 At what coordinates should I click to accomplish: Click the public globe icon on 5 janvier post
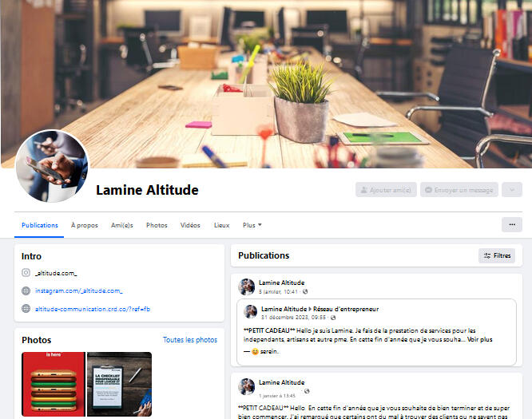pyautogui.click(x=305, y=291)
